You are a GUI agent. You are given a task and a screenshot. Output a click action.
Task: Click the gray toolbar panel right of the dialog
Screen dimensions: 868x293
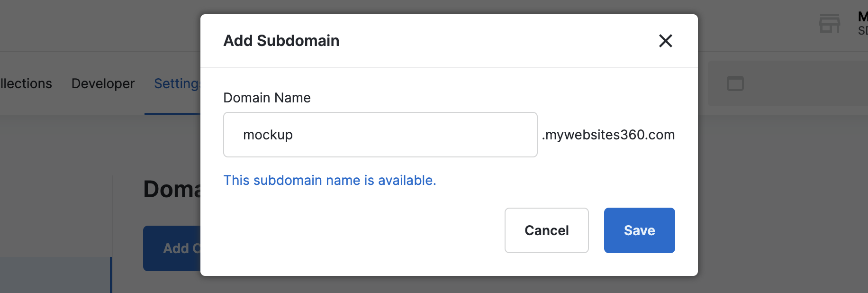point(805,83)
